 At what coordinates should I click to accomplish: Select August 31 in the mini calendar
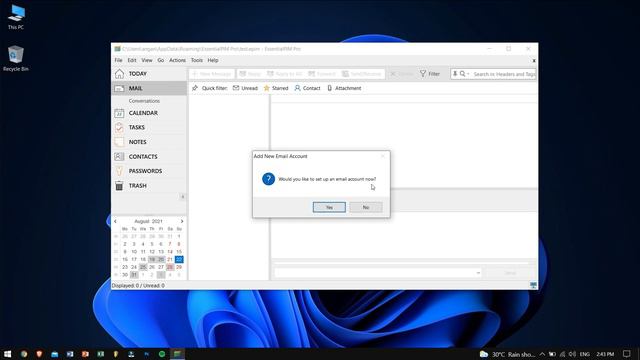click(x=134, y=275)
